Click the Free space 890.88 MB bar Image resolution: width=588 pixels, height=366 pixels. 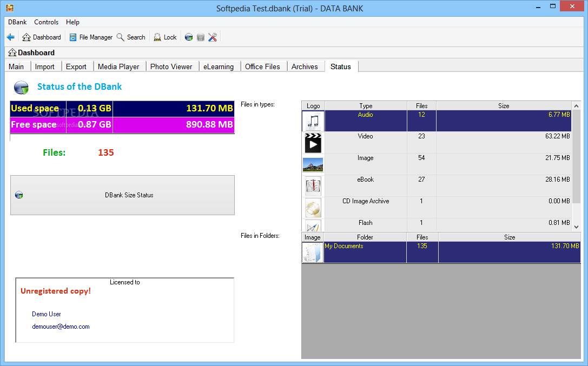174,125
